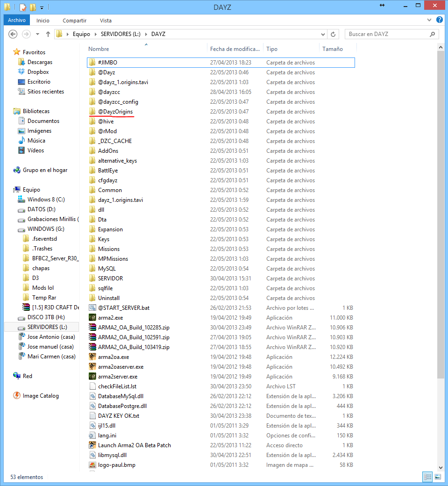The image size is (448, 486).
Task: Open Image Catalog in navigation pane
Action: (41, 395)
